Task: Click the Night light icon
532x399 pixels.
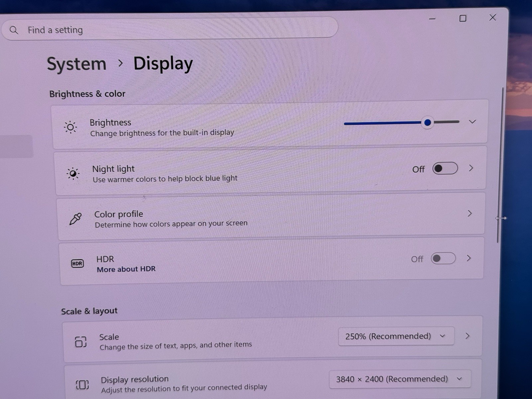Action: pos(73,173)
